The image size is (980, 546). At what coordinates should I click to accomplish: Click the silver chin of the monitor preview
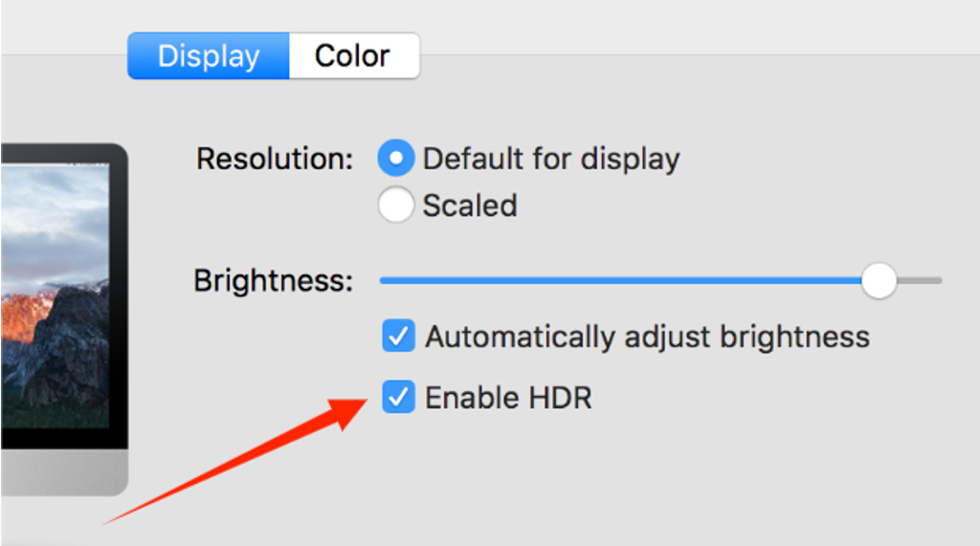pyautogui.click(x=64, y=472)
